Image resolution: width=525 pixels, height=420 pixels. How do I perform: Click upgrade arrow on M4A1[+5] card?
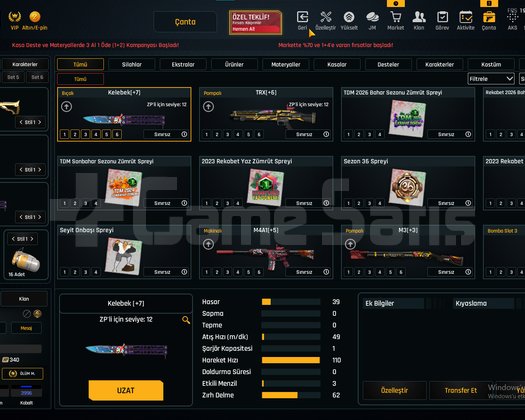208,244
